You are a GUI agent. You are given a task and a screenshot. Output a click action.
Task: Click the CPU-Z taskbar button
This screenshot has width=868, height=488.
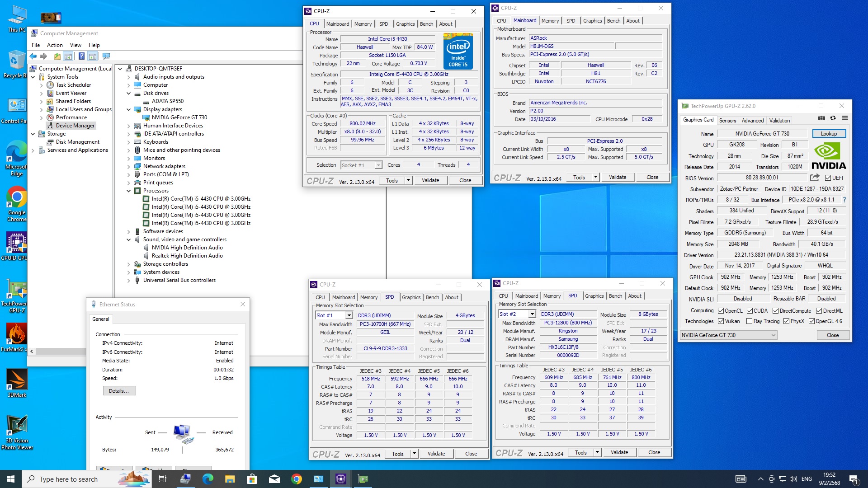(341, 479)
